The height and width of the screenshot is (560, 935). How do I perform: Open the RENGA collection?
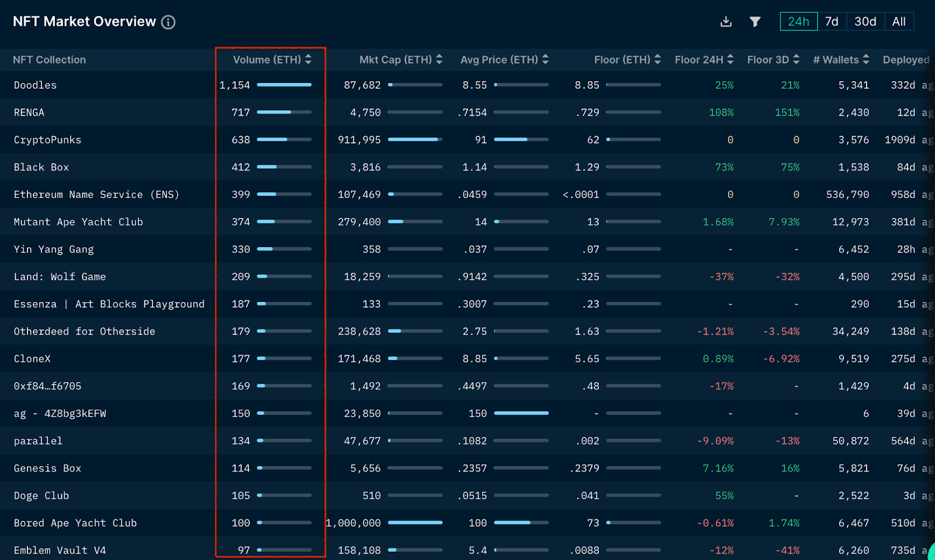(29, 113)
